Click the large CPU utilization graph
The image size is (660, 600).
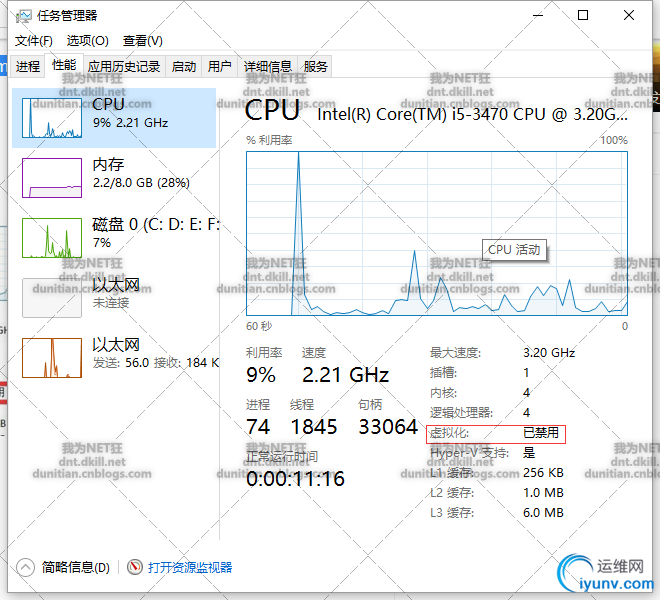pos(437,233)
